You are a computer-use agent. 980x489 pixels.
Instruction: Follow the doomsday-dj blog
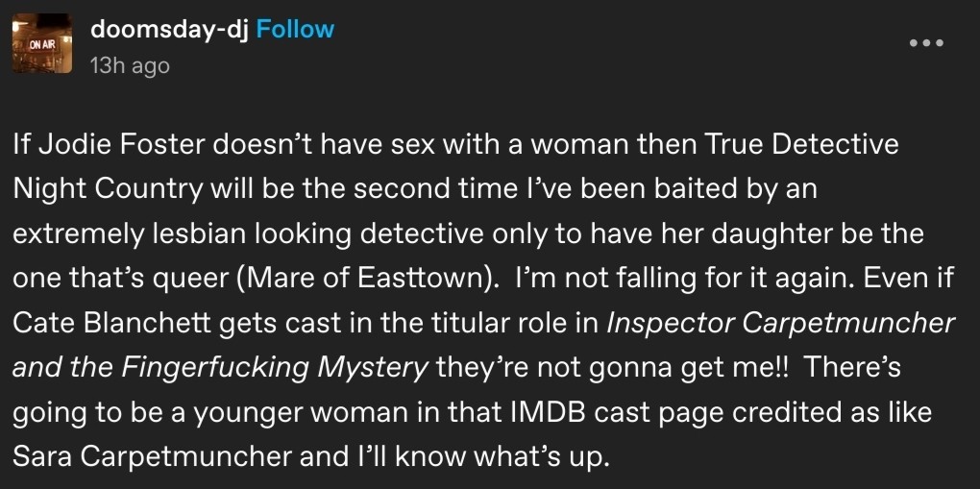(296, 29)
